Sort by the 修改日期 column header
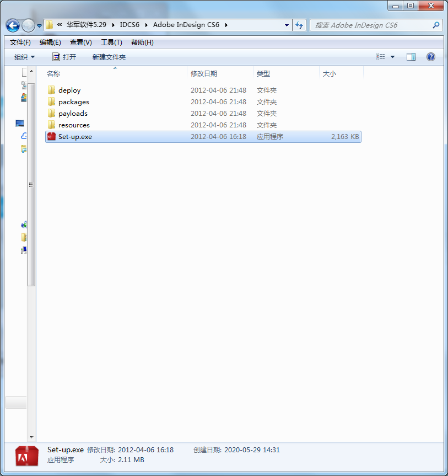 click(x=220, y=73)
